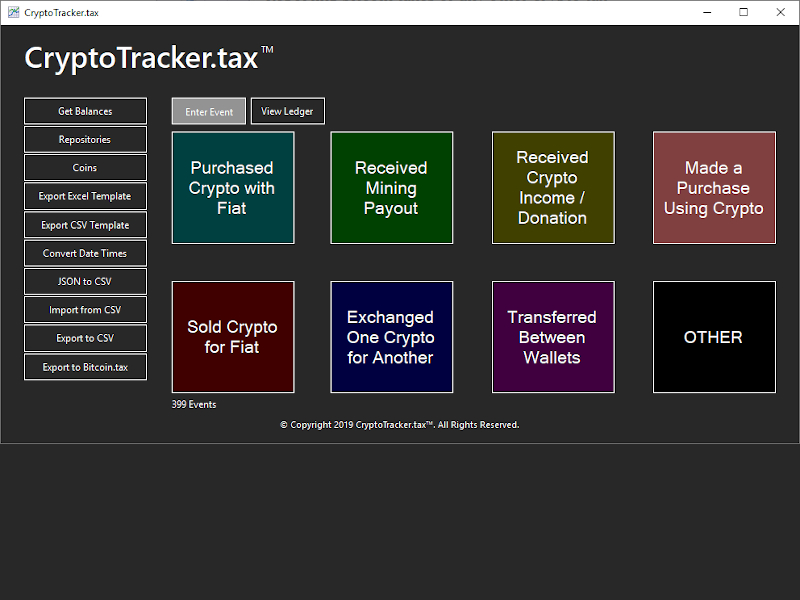800x600 pixels.
Task: Click the CryptoTracker.tax logo heading
Action: pyautogui.click(x=148, y=58)
